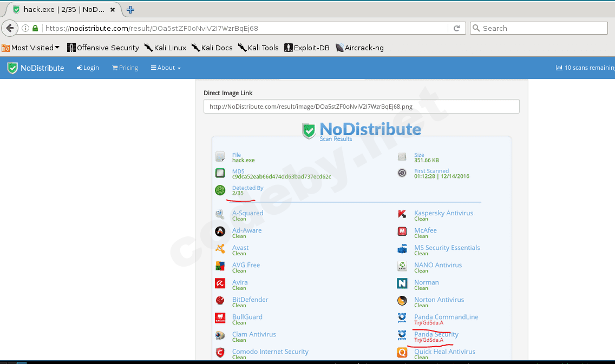Select the Direct Image Link field
Viewport: 615px width, 364px height.
coord(361,107)
